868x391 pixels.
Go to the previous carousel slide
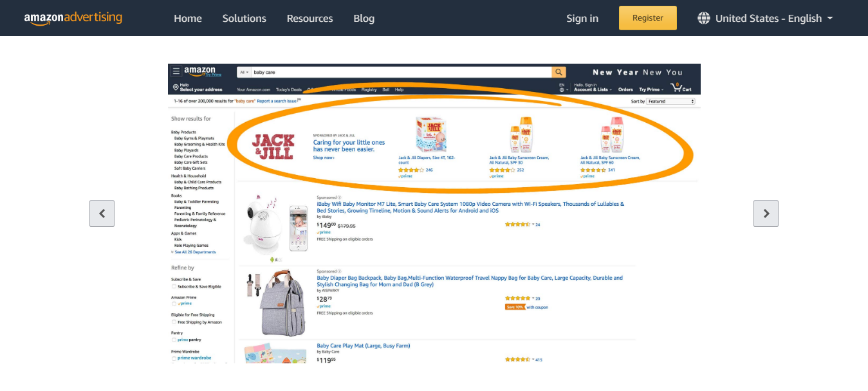click(x=102, y=214)
